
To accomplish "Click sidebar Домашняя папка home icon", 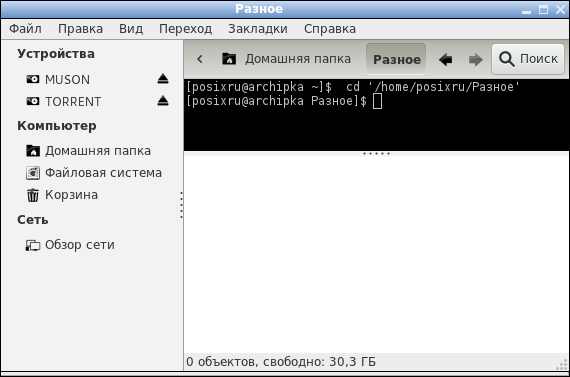I will (33, 151).
